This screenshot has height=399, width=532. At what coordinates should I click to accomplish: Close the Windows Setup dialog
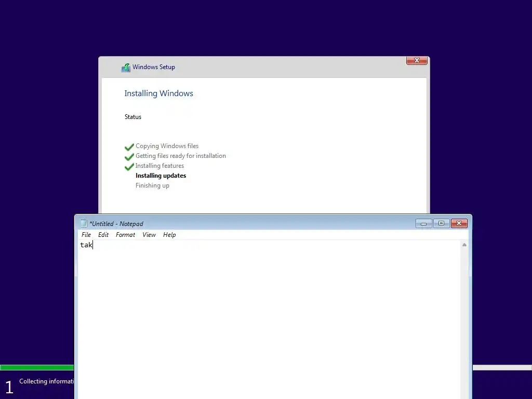(417, 60)
